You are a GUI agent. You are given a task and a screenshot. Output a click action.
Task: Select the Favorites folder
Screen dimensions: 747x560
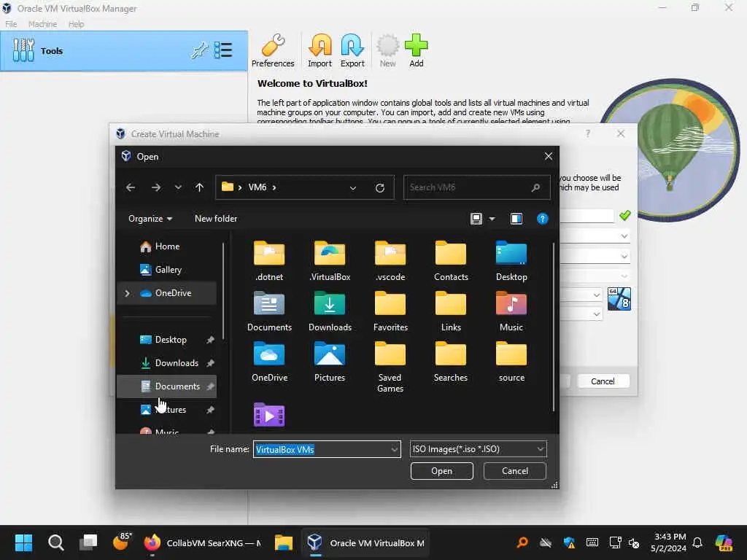tap(390, 311)
